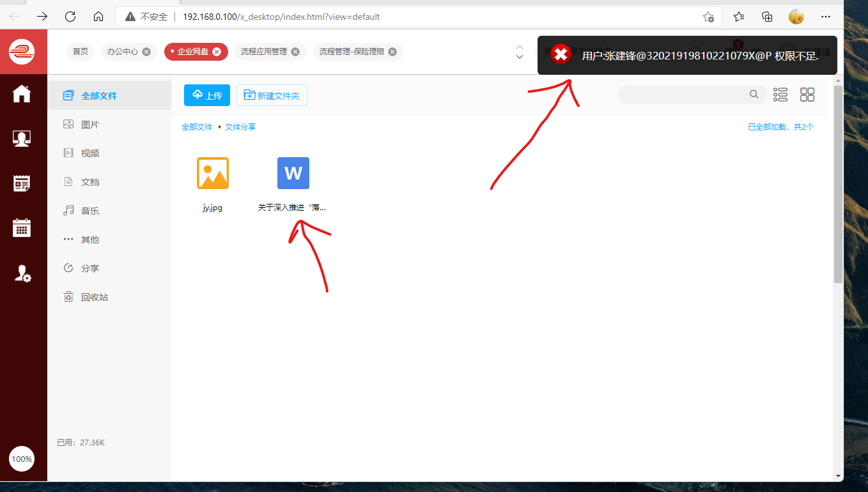This screenshot has width=868, height=492.
Task: Open the user settings icon in the dark sidebar
Action: point(22,273)
